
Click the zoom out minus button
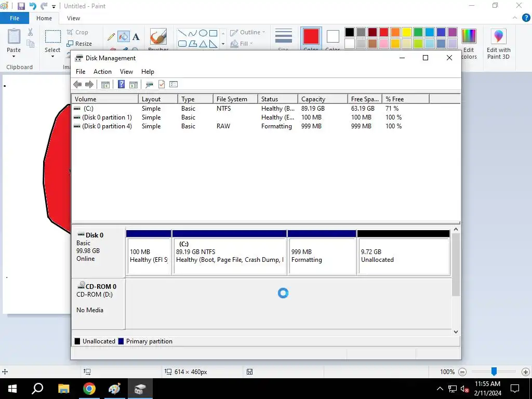462,372
